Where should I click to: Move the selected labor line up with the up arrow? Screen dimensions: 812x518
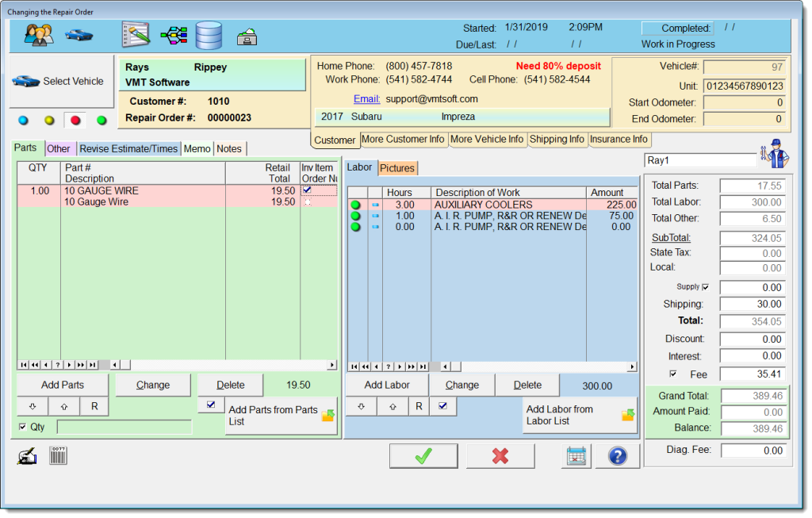[393, 407]
